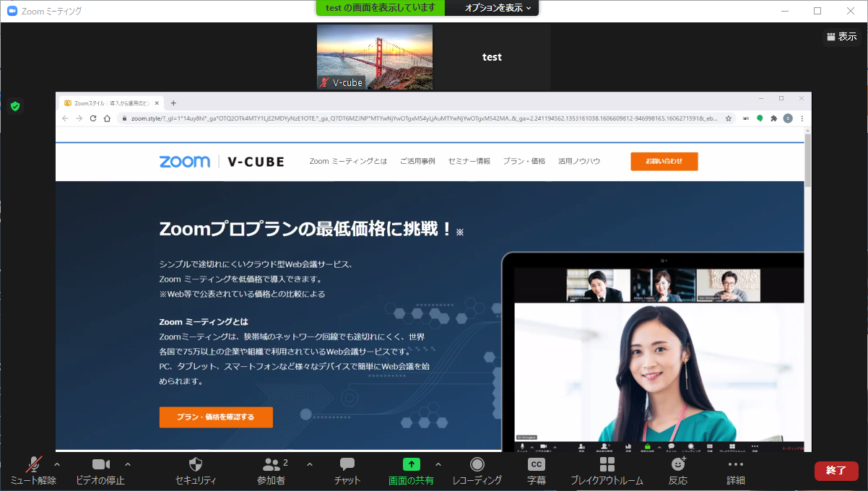Open the ご活用事例 nav item
The height and width of the screenshot is (491, 868).
[x=417, y=161]
